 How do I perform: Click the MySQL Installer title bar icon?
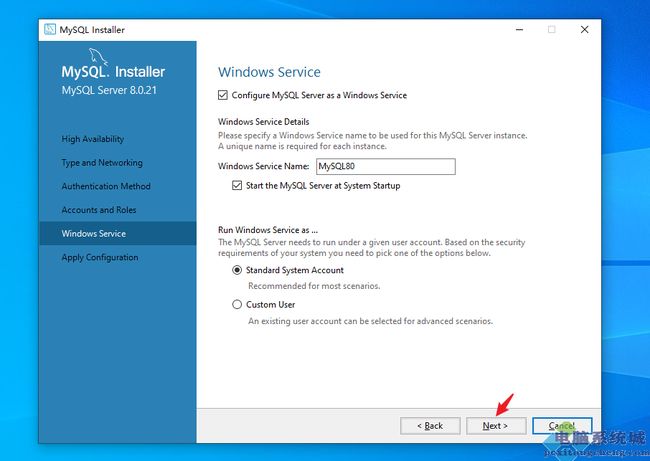coord(50,29)
